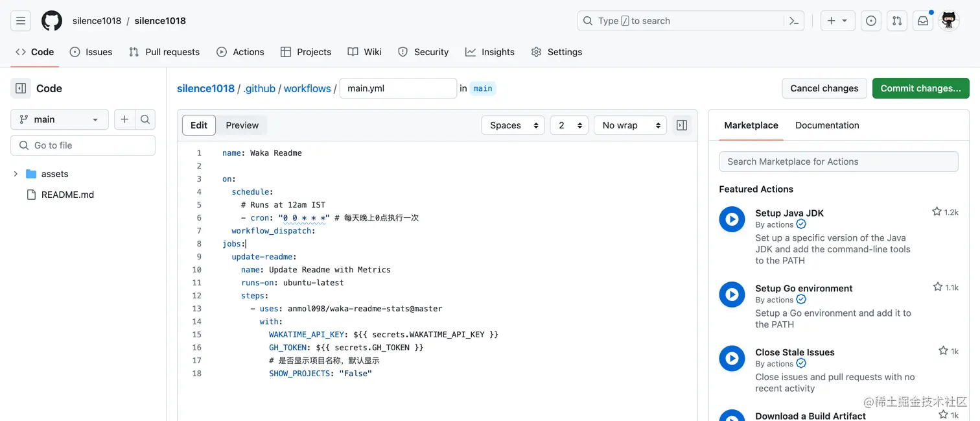This screenshot has height=421, width=980.
Task: Open the workflows breadcrumb link
Action: click(307, 88)
